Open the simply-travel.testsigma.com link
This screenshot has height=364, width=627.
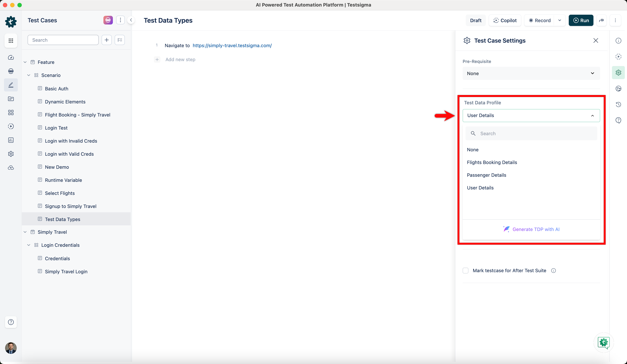click(x=232, y=46)
